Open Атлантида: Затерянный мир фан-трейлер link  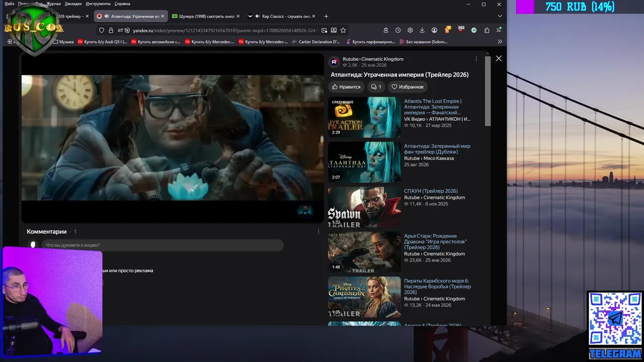[437, 149]
